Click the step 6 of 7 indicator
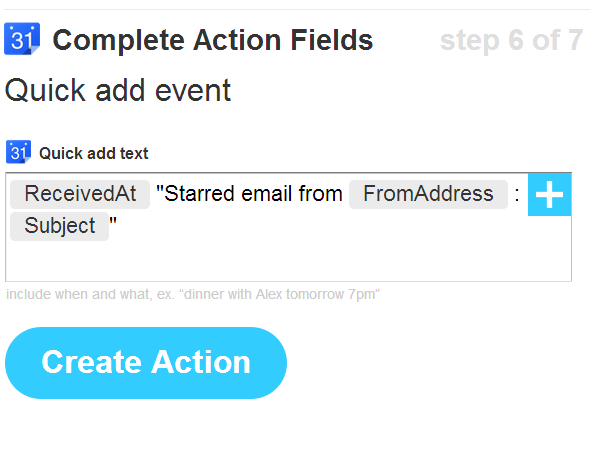Viewport: 590px width, 450px height. point(511,40)
